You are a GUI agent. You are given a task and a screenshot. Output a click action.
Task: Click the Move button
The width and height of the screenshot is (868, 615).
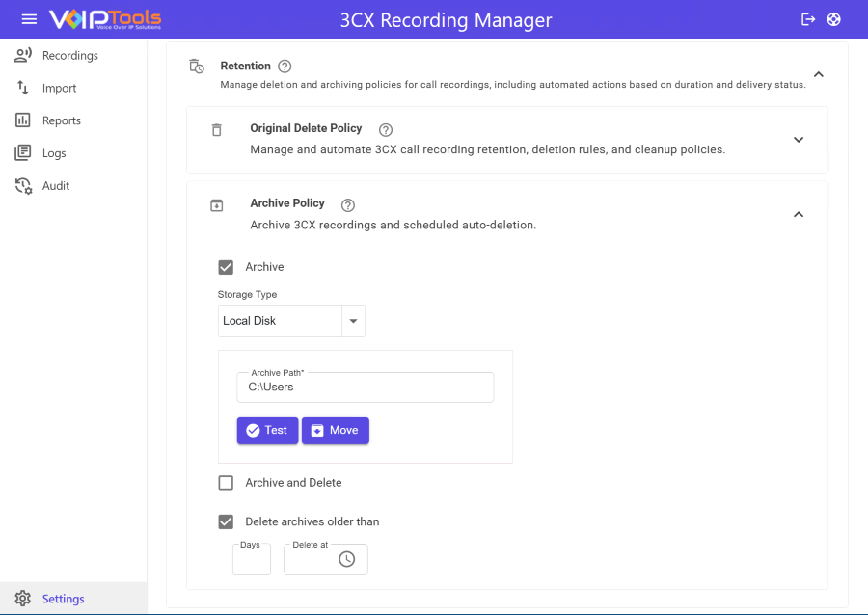[335, 431]
